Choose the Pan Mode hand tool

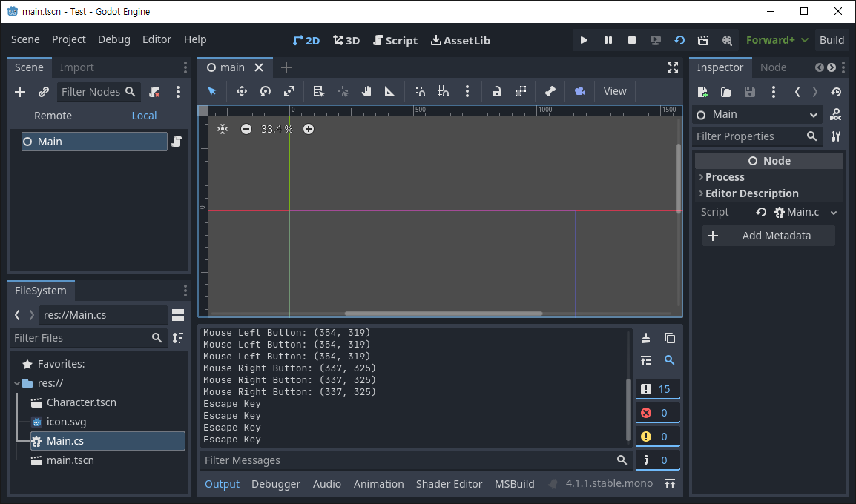coord(366,91)
